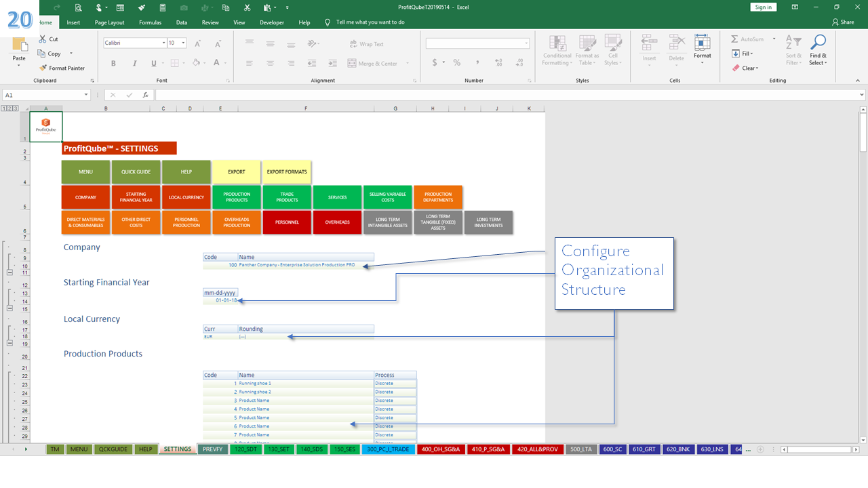Click the AutoSum sigma icon
The image size is (868, 488).
[735, 39]
